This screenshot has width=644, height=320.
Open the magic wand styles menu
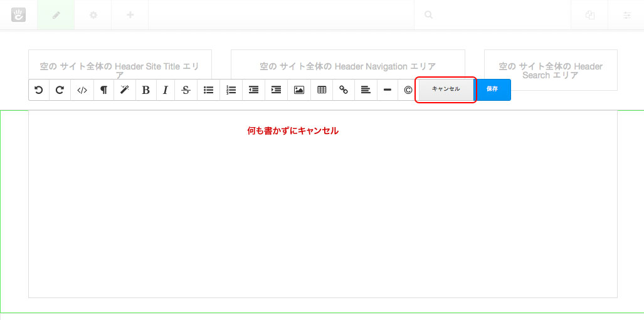pos(125,90)
